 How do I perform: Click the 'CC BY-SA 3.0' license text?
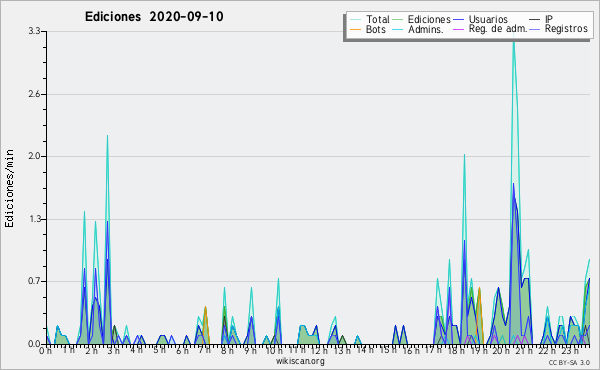point(569,363)
